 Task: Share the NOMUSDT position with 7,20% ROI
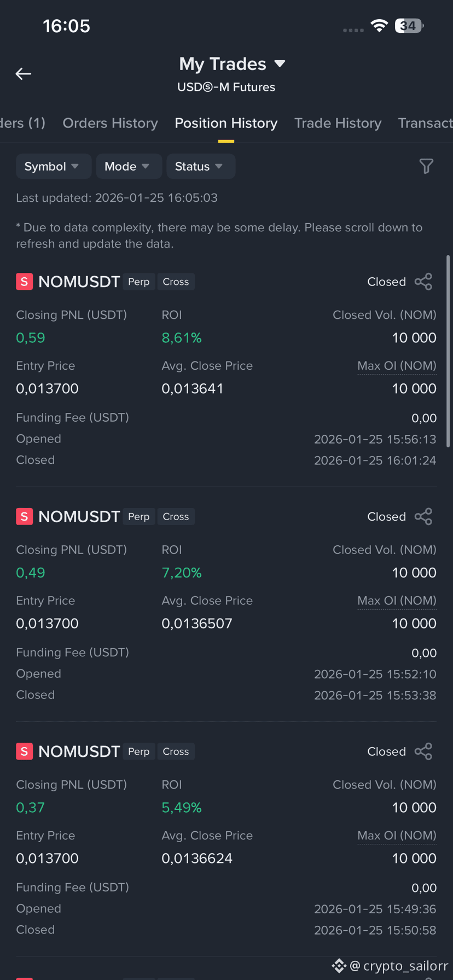click(423, 516)
